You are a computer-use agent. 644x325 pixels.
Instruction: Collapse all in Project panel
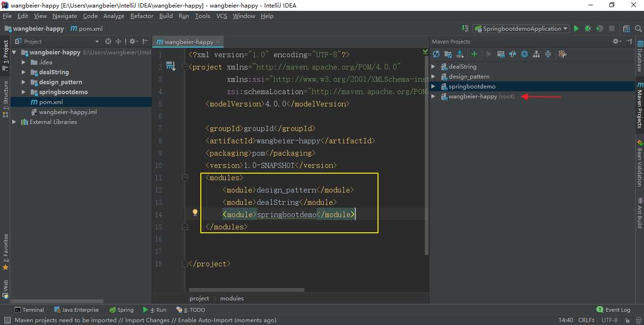point(119,42)
